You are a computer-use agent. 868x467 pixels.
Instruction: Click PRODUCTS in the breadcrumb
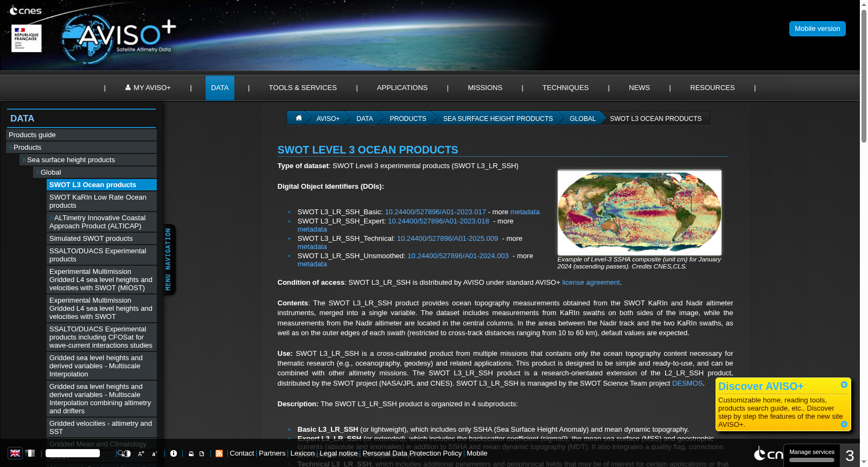click(x=408, y=118)
